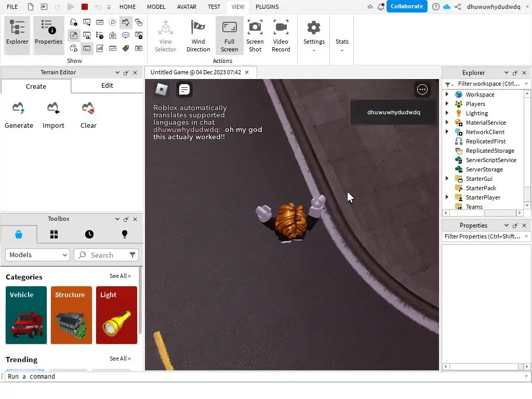This screenshot has height=399, width=532.
Task: Click the help question mark icon
Action: [436, 7]
